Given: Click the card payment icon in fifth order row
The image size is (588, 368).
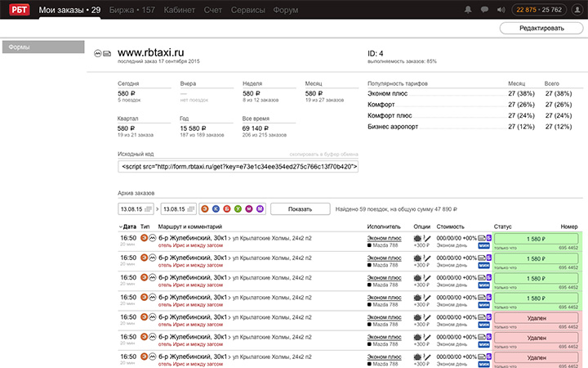Looking at the screenshot, I should tap(482, 317).
